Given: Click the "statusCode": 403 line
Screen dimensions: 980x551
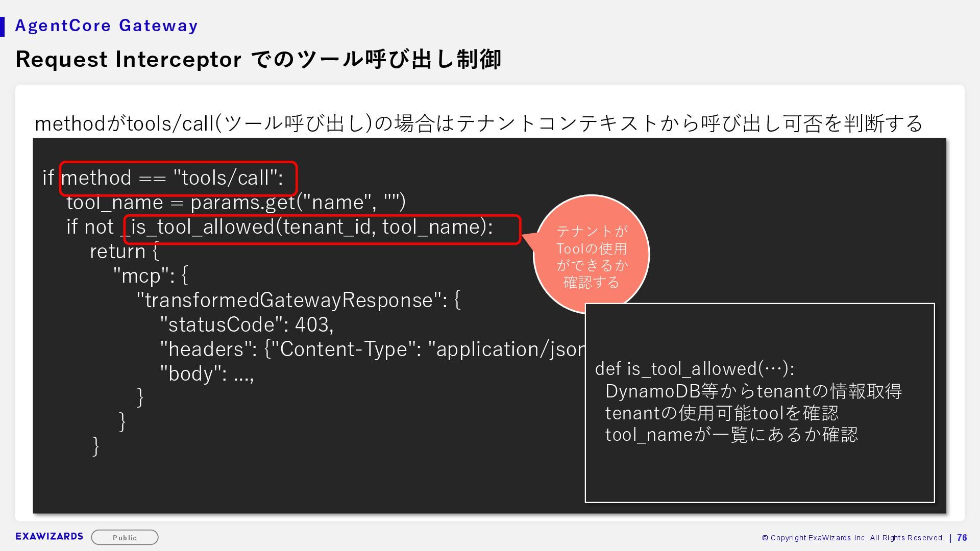Looking at the screenshot, I should (x=247, y=325).
